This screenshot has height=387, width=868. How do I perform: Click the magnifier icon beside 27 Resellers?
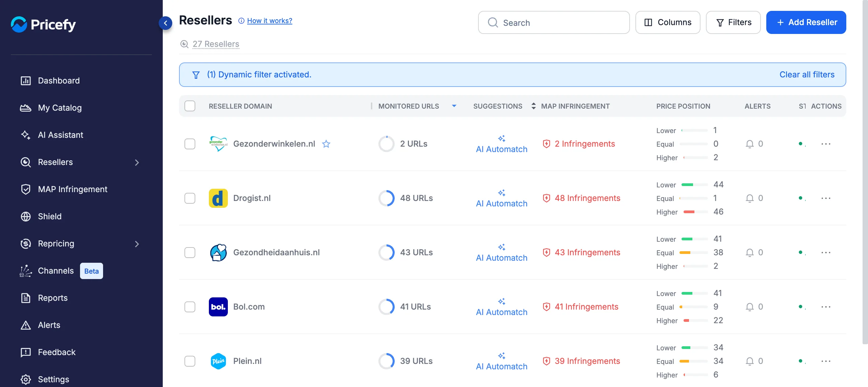point(184,44)
